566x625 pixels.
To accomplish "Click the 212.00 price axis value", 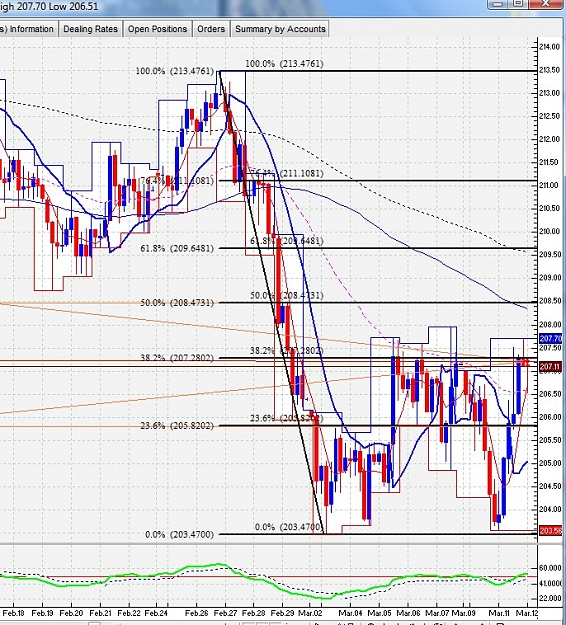I will (550, 139).
